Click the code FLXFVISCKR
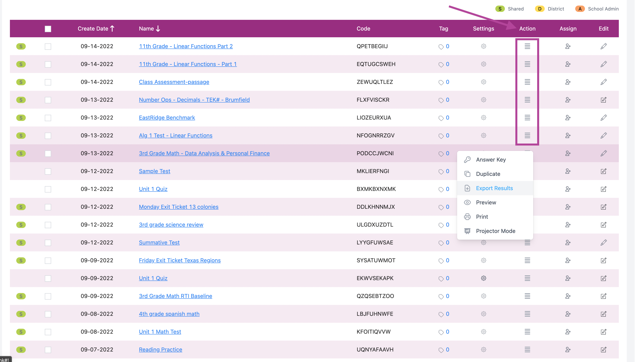Screen dimensions: 644x362 pyautogui.click(x=373, y=100)
